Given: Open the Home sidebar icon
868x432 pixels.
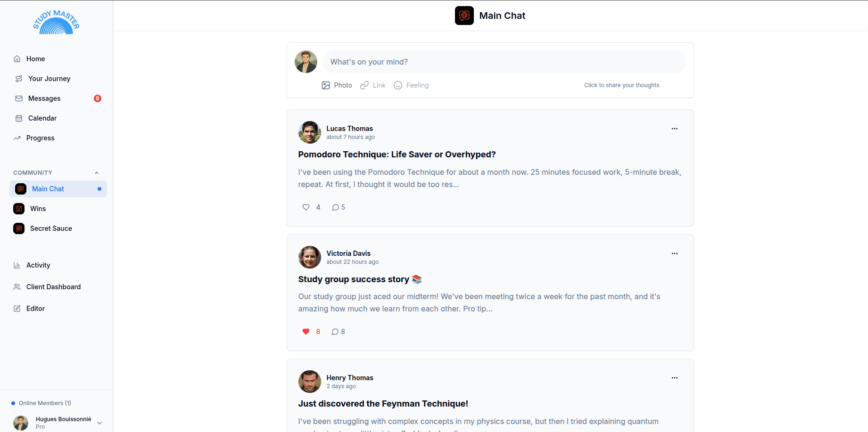Looking at the screenshot, I should (17, 58).
